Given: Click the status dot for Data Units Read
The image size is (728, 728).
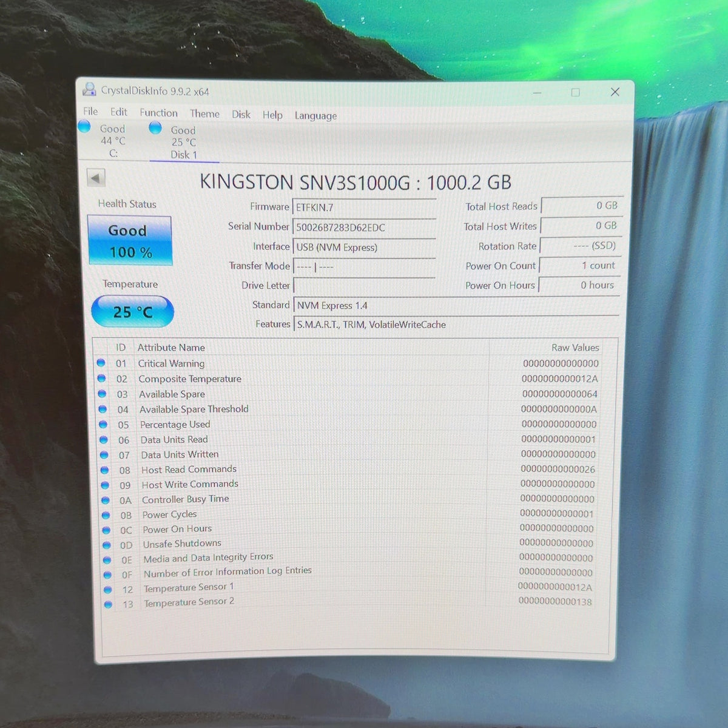Looking at the screenshot, I should (x=104, y=439).
